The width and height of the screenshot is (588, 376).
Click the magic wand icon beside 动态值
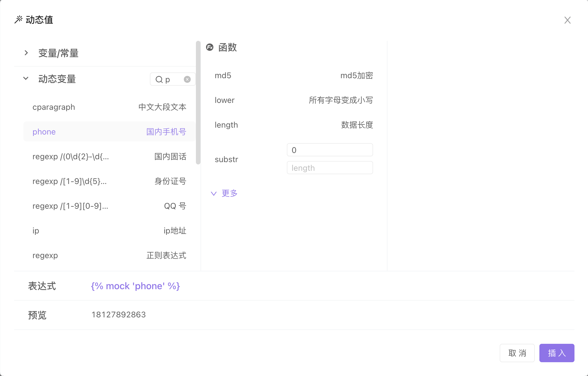pos(18,20)
